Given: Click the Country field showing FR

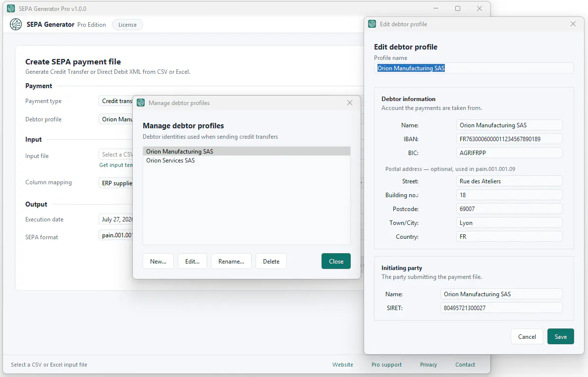Looking at the screenshot, I should [x=509, y=237].
